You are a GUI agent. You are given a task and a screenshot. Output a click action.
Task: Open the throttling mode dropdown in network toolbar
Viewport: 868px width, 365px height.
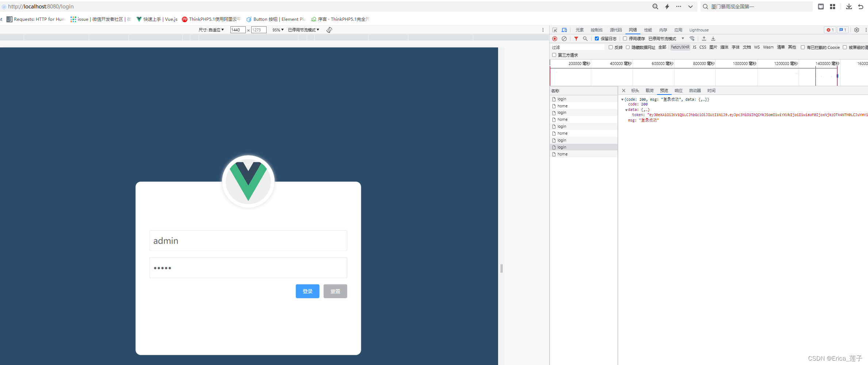click(x=666, y=39)
